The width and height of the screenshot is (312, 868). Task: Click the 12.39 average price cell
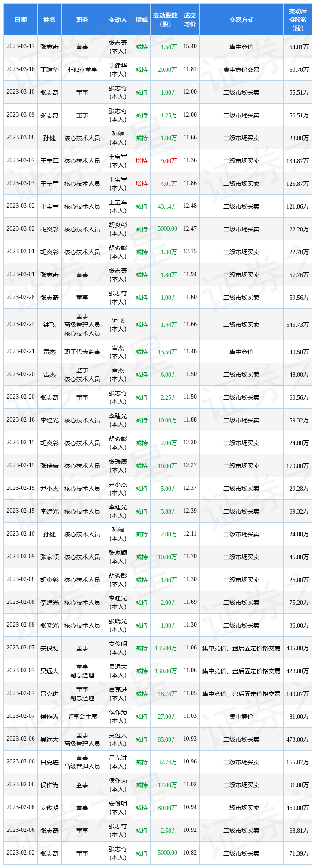190,511
